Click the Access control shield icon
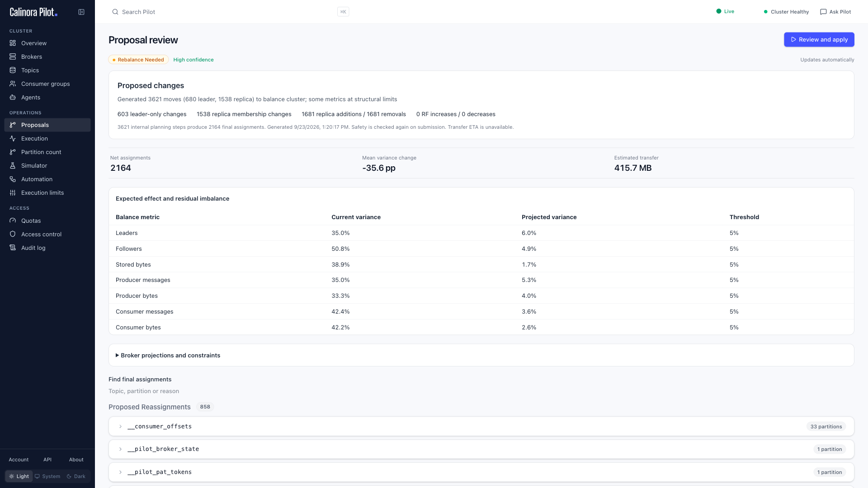The image size is (868, 488). (x=13, y=234)
